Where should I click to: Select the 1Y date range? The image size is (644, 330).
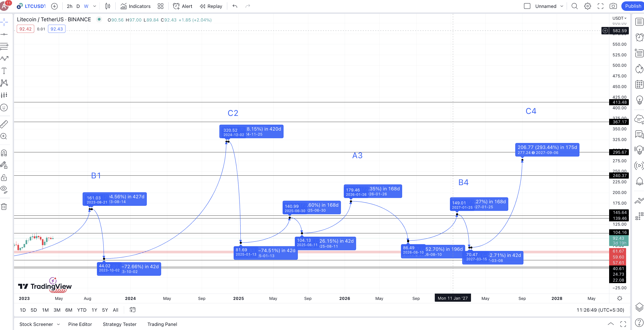tap(94, 310)
